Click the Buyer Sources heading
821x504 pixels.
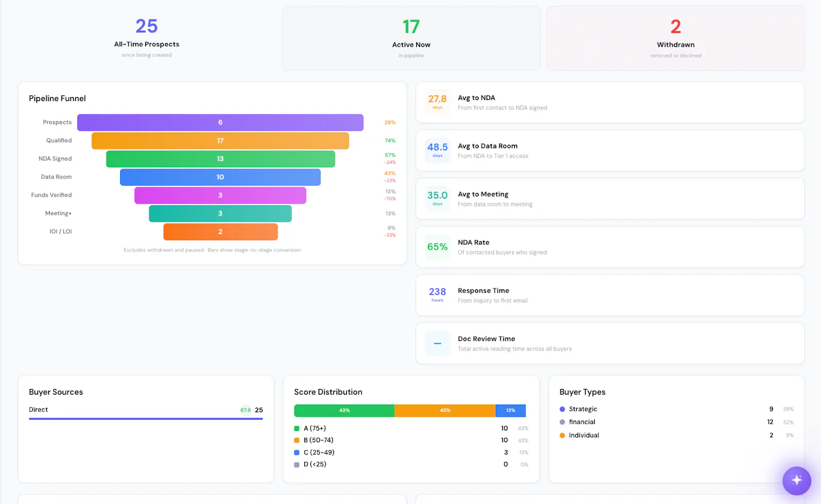tap(56, 392)
